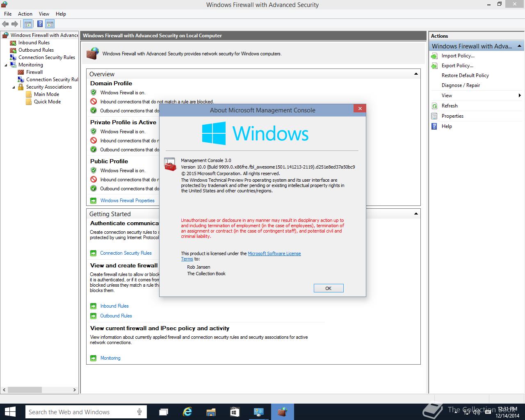Click the volume icon in system tray
Screen dimensions: 525x420
click(x=476, y=412)
